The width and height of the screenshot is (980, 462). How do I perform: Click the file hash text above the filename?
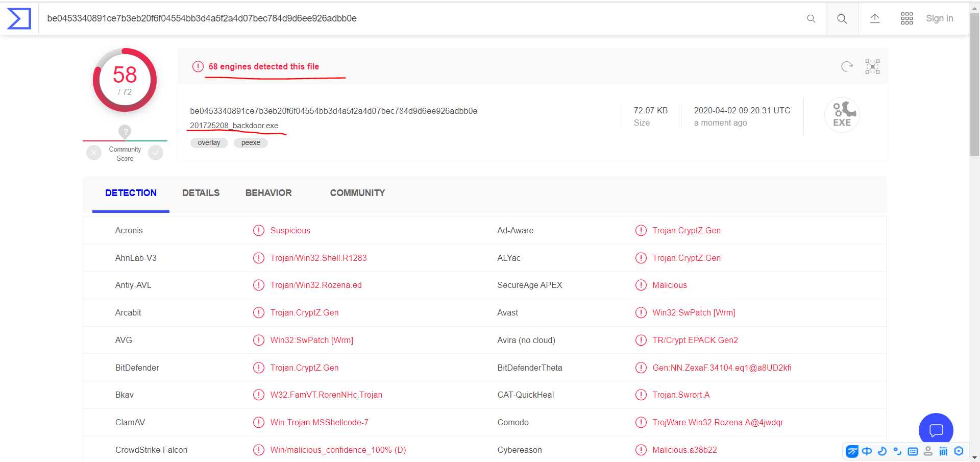pos(334,111)
